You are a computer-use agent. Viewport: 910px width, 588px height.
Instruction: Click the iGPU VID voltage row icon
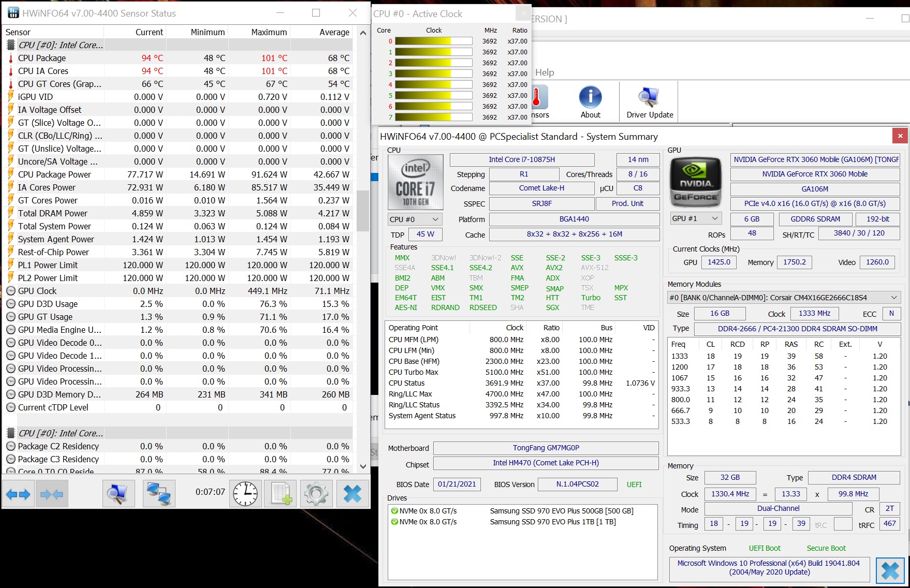click(11, 97)
